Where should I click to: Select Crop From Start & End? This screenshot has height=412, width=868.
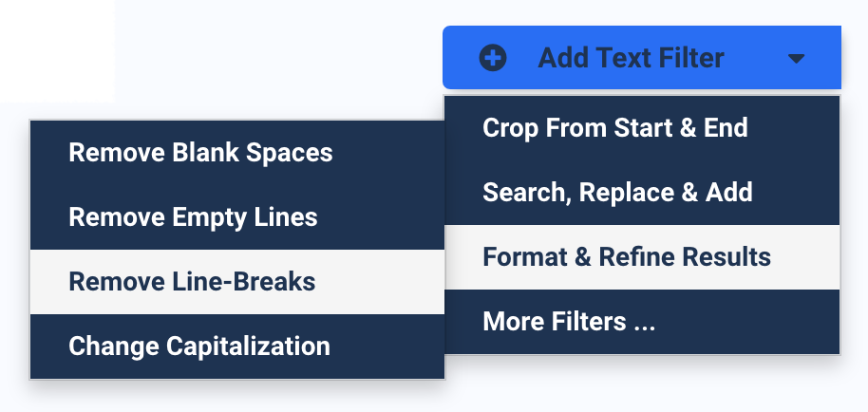tap(614, 127)
